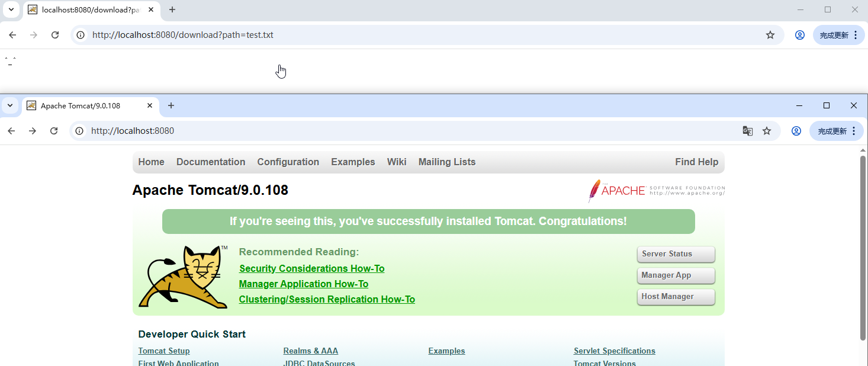This screenshot has height=366, width=868.
Task: Click back arrow in the download window
Action: [12, 35]
